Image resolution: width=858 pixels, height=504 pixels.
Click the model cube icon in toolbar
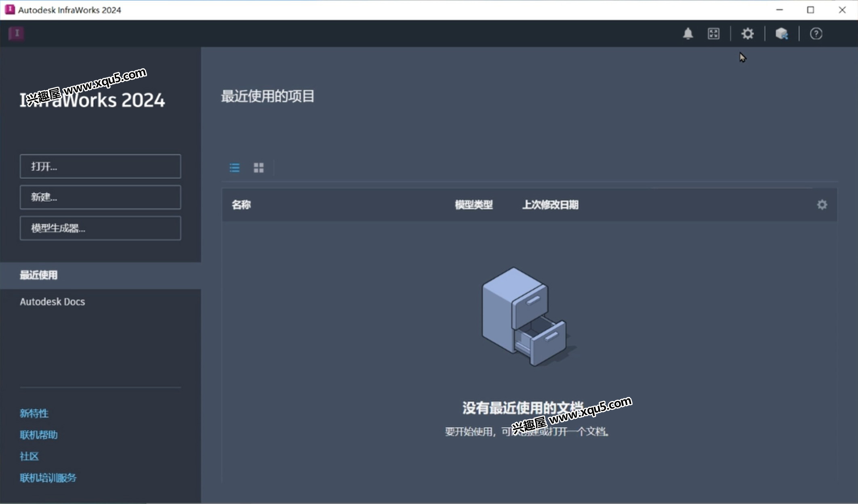tap(782, 34)
